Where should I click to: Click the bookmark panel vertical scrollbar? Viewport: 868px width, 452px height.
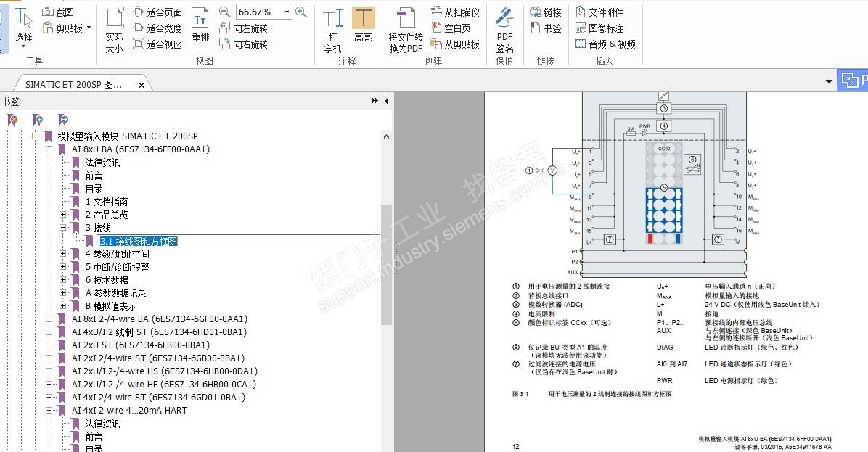[386, 264]
